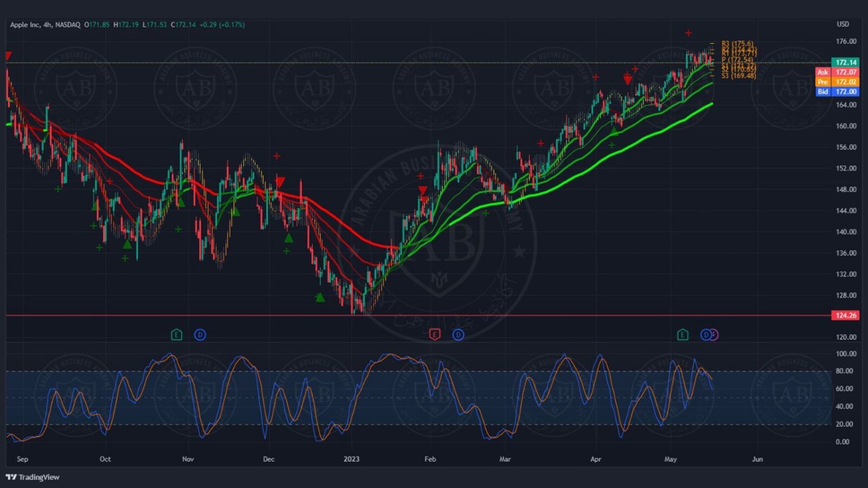Click the Apr label on time axis
868x488 pixels.
(595, 459)
